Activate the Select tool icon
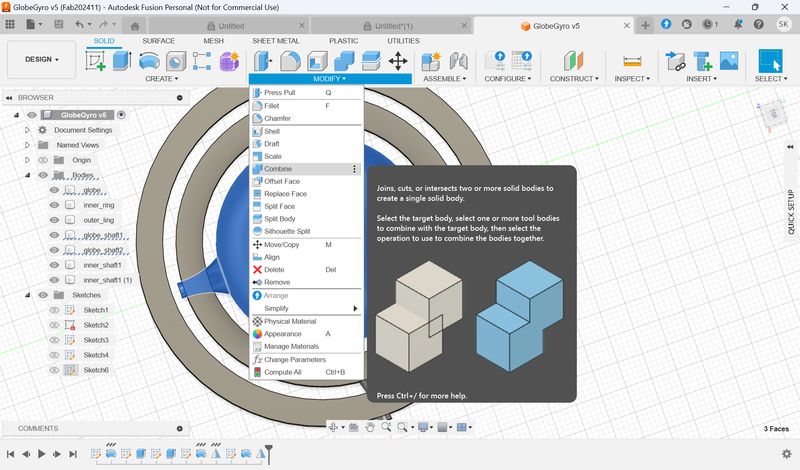The width and height of the screenshot is (800, 470). point(770,61)
